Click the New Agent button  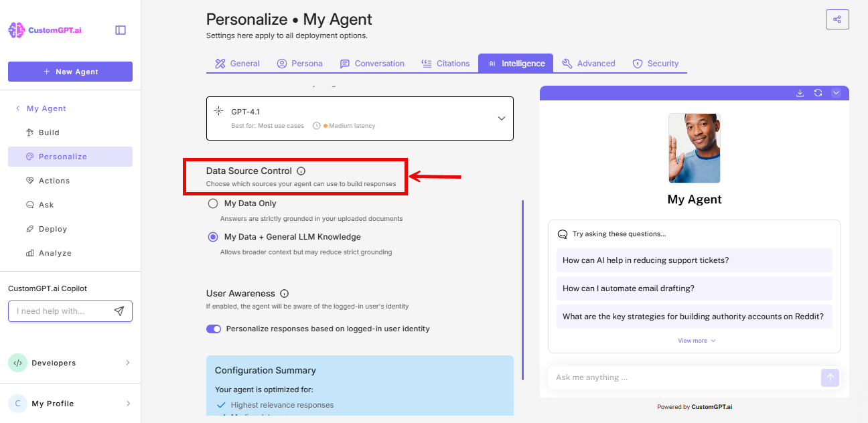pos(70,72)
